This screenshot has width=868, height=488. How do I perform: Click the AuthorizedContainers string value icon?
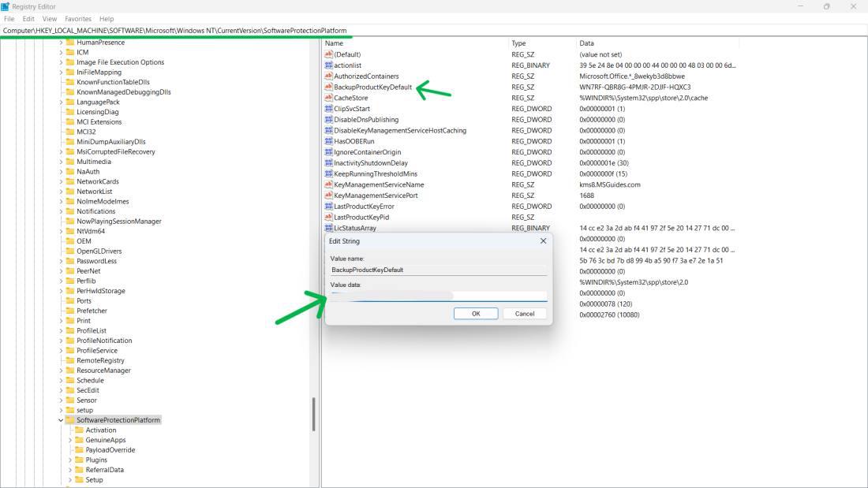(328, 76)
